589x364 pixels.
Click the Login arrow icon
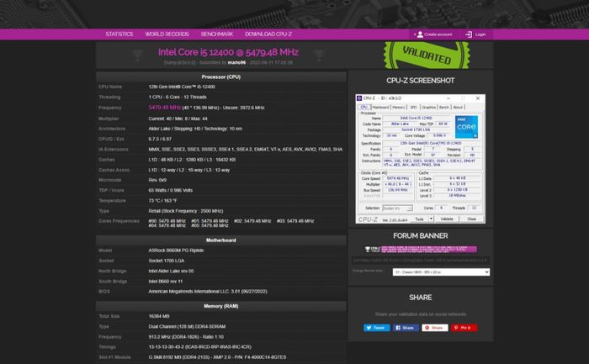468,34
